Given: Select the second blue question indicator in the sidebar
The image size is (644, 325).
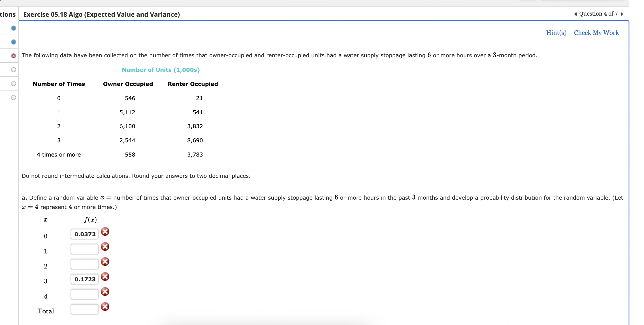Looking at the screenshot, I should coord(13,41).
